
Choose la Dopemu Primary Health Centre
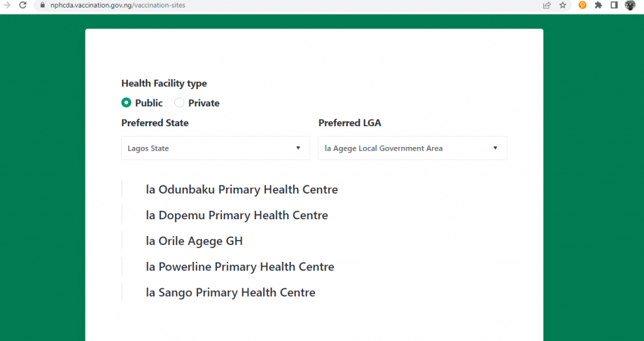coord(237,215)
